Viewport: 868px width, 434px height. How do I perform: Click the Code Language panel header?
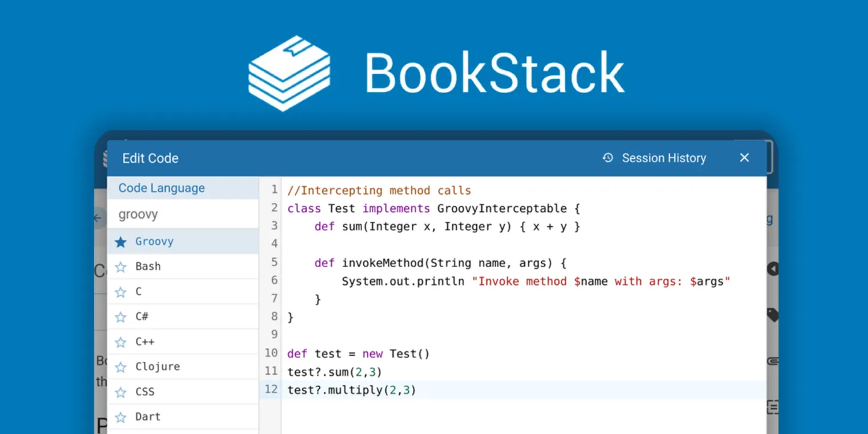[161, 187]
